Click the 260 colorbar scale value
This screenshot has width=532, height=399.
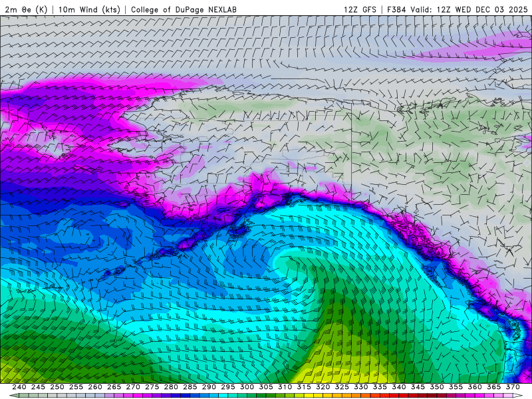95,387
